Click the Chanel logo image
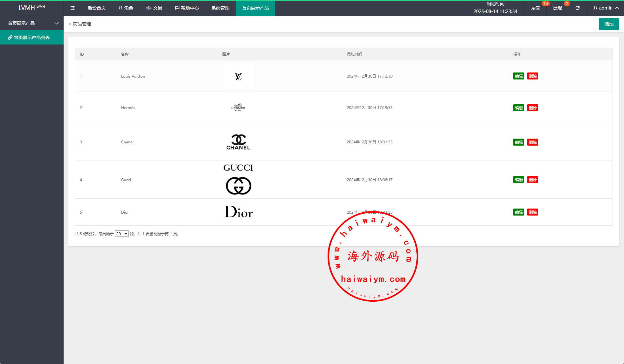 click(238, 142)
